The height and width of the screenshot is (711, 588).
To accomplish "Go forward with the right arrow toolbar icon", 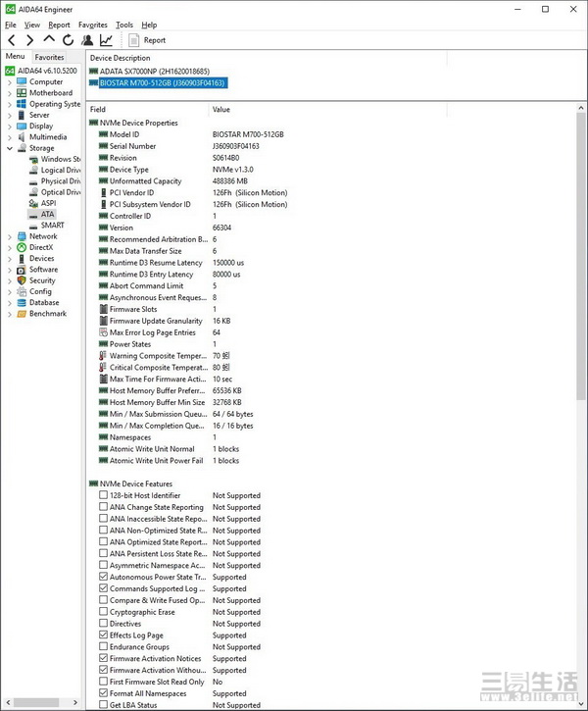I will point(30,40).
